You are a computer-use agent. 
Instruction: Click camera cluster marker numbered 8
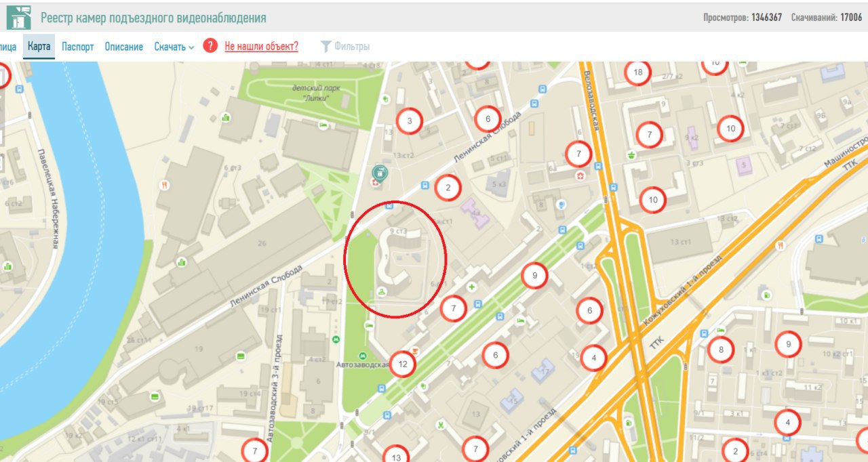point(721,350)
